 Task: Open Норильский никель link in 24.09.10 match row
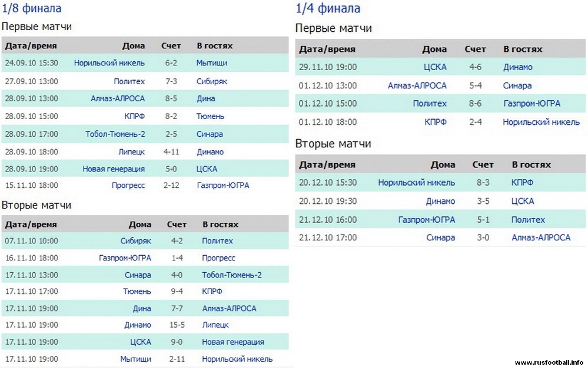coord(109,63)
